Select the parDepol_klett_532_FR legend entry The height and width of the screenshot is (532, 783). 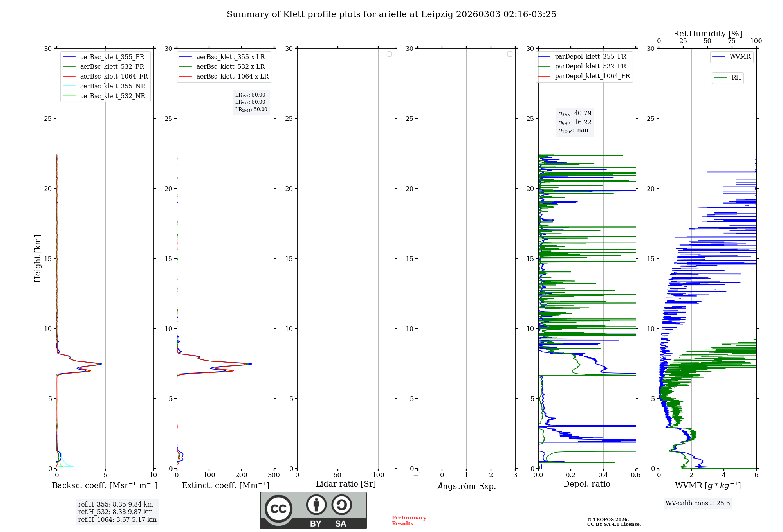pos(590,66)
